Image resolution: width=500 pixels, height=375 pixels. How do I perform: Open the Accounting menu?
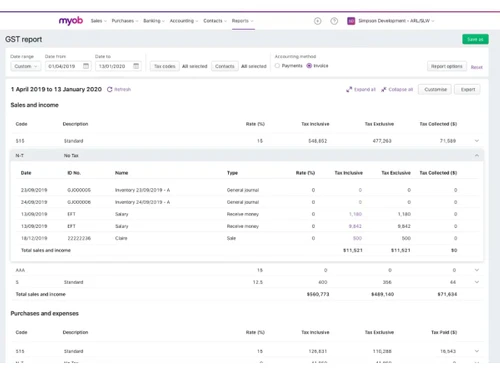[184, 21]
